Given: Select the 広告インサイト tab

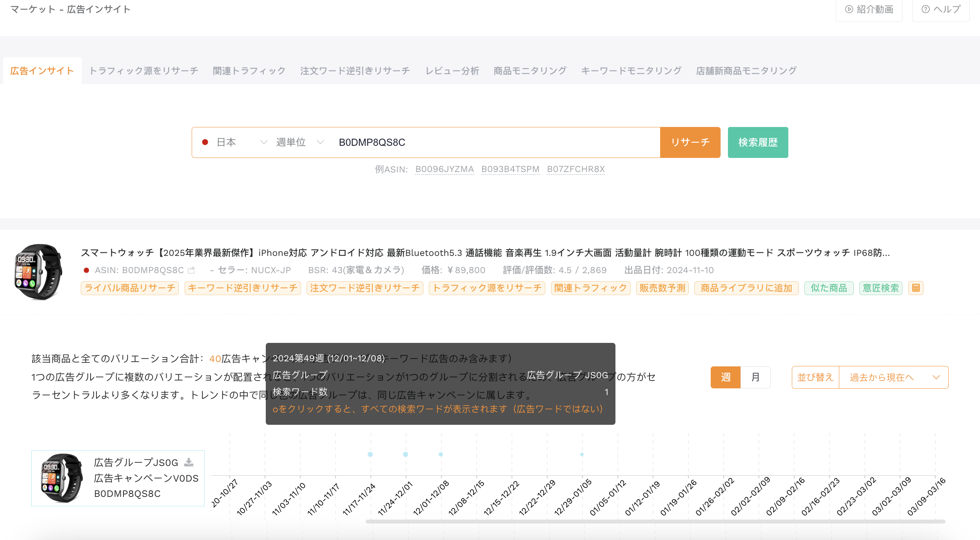Looking at the screenshot, I should pos(42,71).
